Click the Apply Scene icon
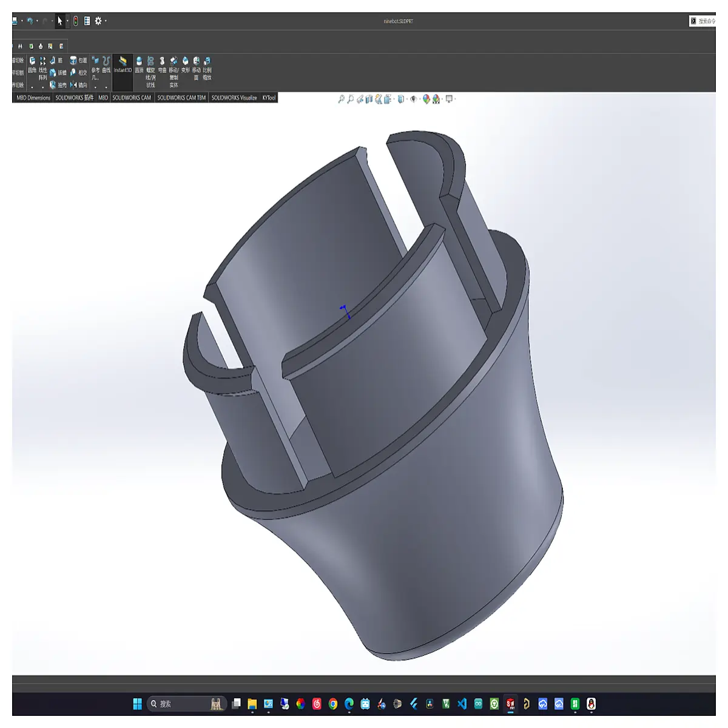Image resolution: width=728 pixels, height=728 pixels. [436, 99]
